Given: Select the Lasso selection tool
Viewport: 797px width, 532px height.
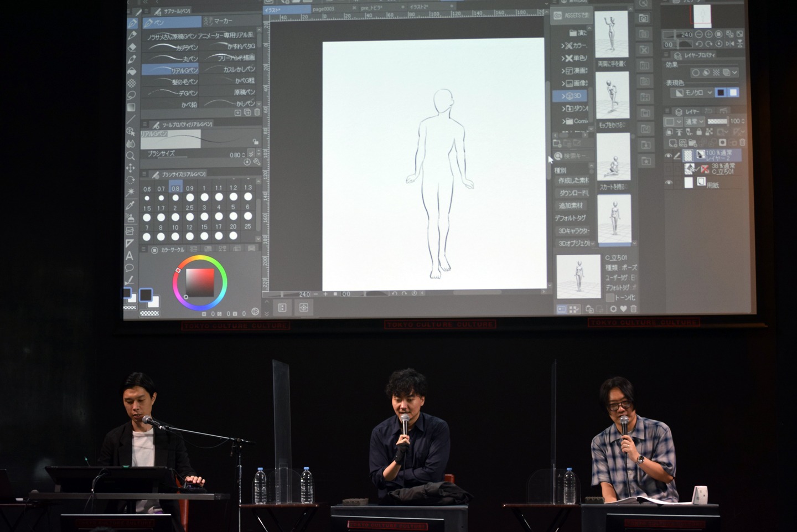Looking at the screenshot, I should tap(132, 95).
